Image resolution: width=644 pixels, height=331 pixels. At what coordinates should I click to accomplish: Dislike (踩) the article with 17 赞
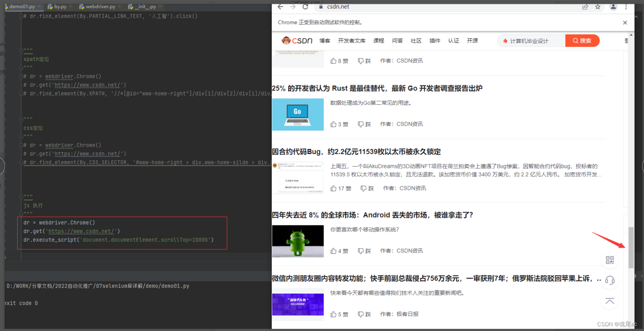click(x=367, y=188)
